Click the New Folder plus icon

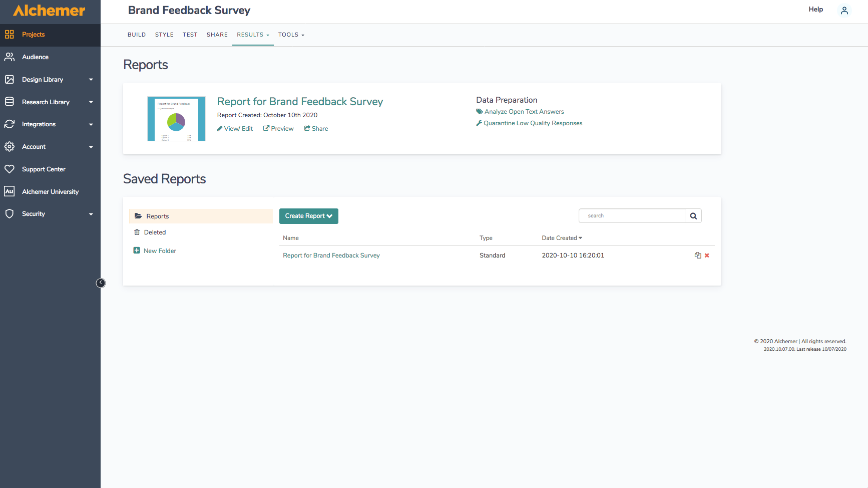tap(137, 251)
